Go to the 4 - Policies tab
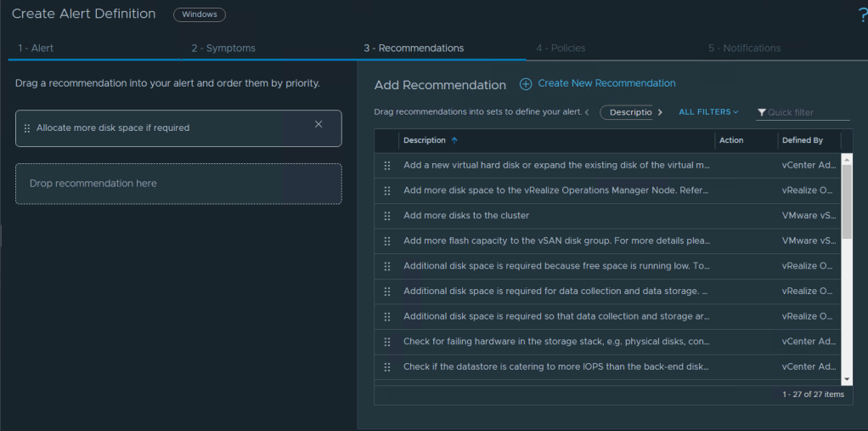The width and height of the screenshot is (868, 431). (x=561, y=48)
